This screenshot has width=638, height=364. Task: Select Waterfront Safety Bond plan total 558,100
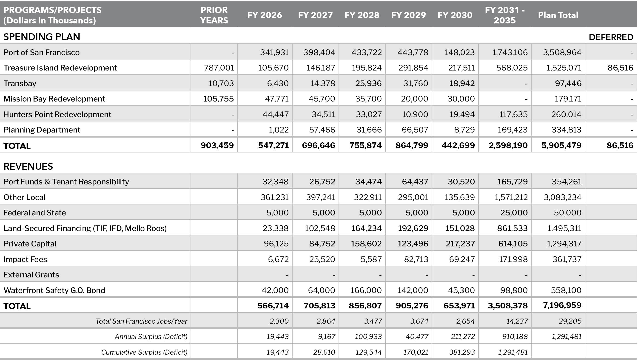tap(566, 290)
